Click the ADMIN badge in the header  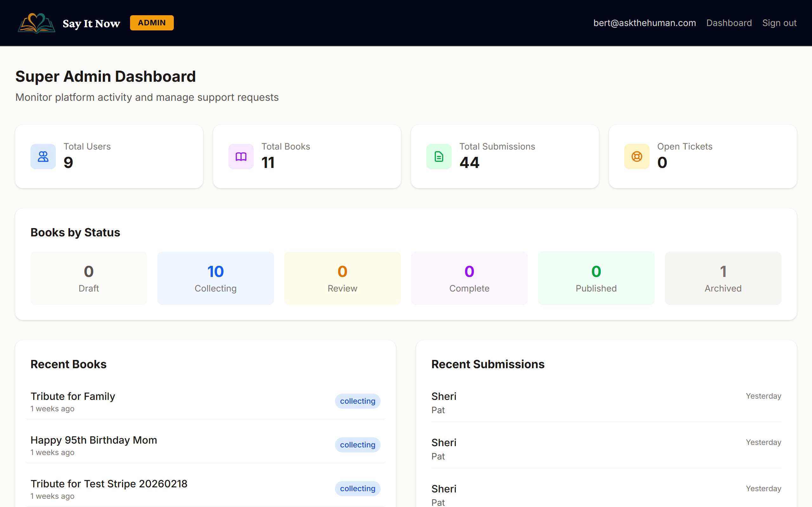click(x=151, y=22)
